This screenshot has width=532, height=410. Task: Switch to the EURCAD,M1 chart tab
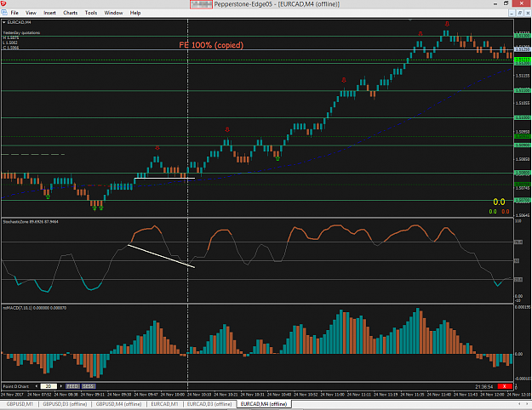pos(164,404)
